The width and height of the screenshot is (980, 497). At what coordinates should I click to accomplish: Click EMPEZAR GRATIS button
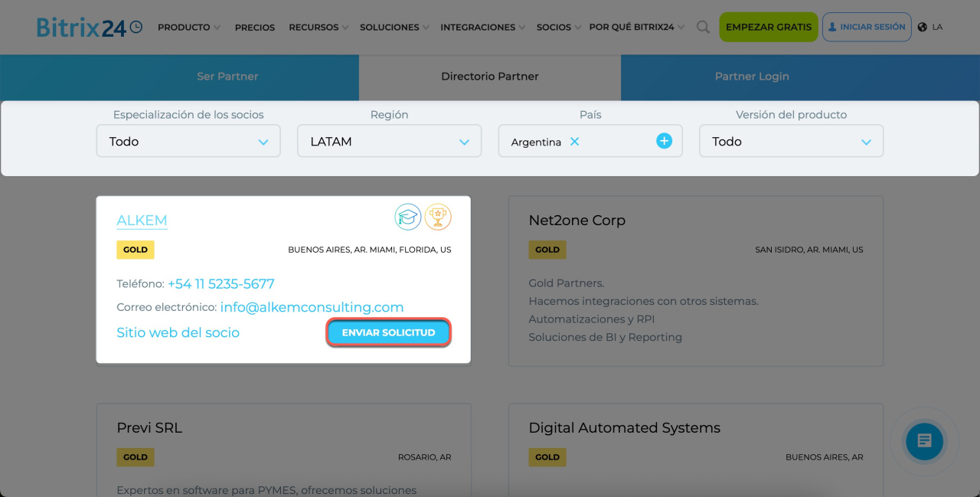click(x=769, y=27)
